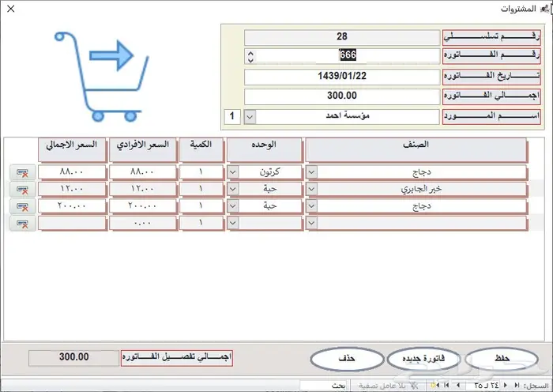Open item dropdown for first دجاج row
The height and width of the screenshot is (392, 553).
pyautogui.click(x=311, y=172)
